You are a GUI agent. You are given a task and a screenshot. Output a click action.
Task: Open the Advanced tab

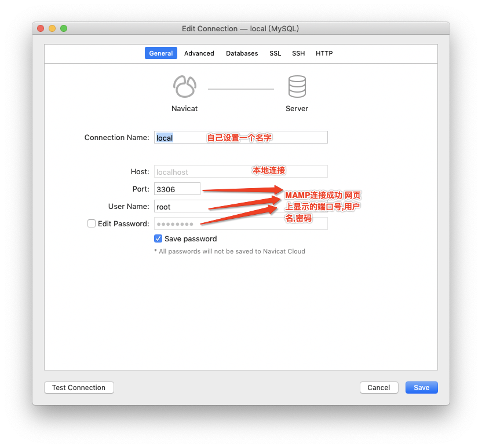[x=199, y=53]
